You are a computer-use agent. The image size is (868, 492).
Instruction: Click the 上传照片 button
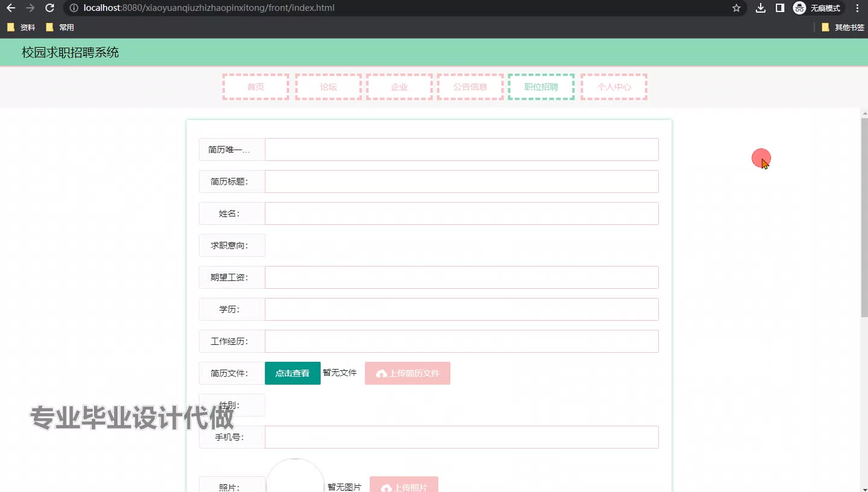pyautogui.click(x=404, y=485)
